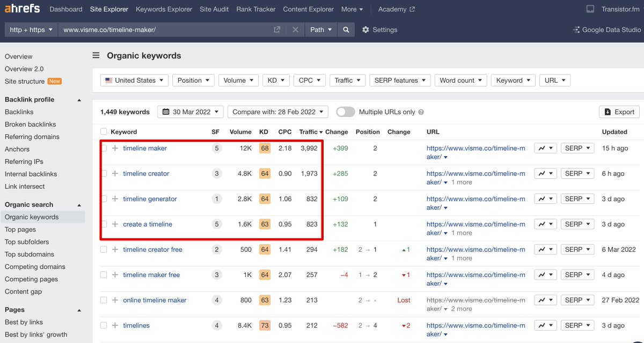Click the Export button

tap(619, 112)
